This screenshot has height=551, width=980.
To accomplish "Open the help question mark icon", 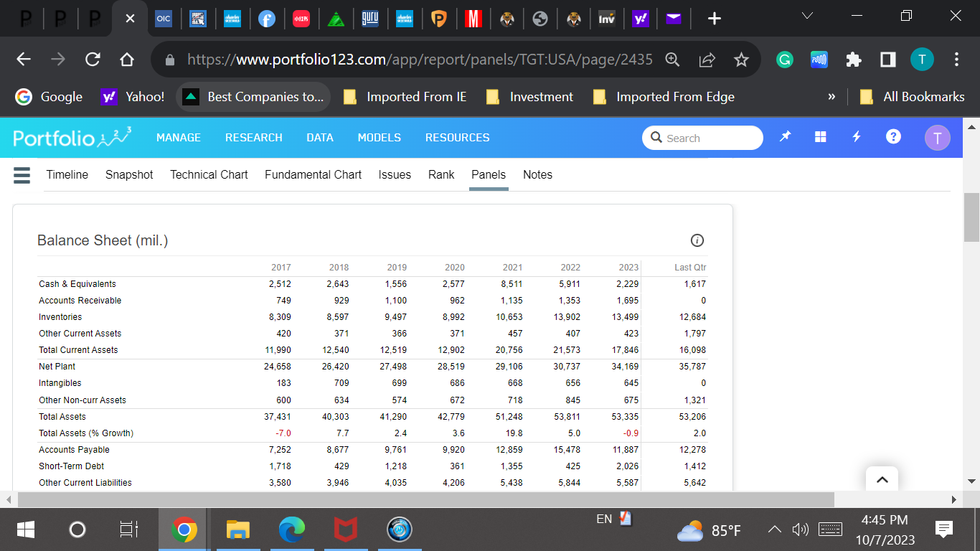I will tap(893, 138).
